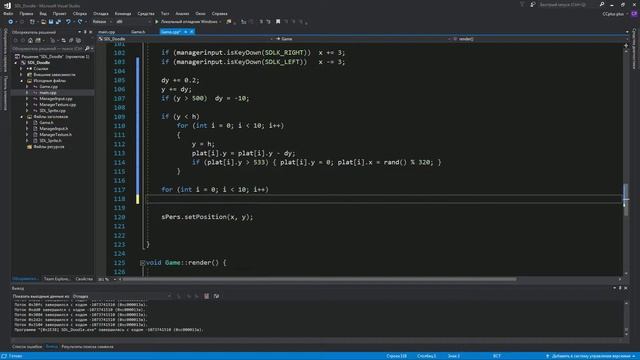The width and height of the screenshot is (640, 360).
Task: Click the search magnifier in Solution Explorer
Action: point(87,49)
